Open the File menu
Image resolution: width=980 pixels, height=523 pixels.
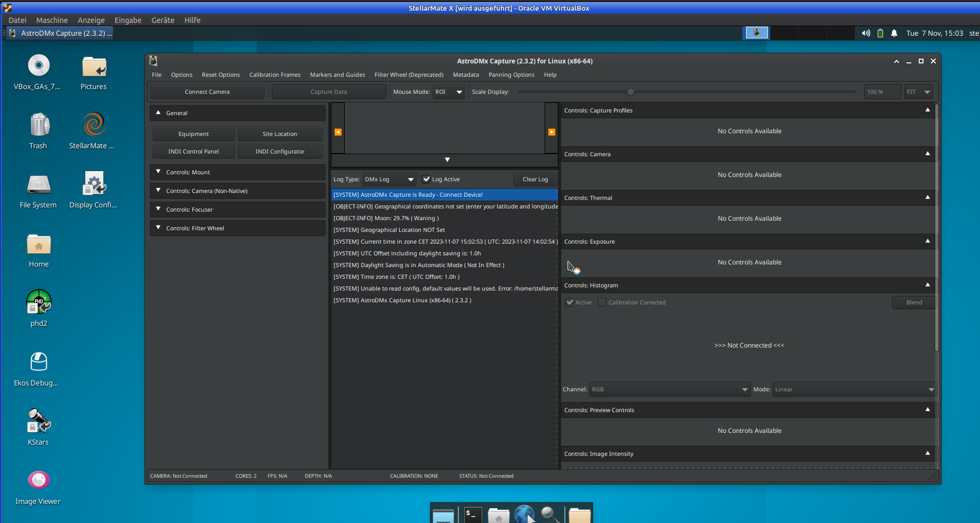pyautogui.click(x=157, y=75)
